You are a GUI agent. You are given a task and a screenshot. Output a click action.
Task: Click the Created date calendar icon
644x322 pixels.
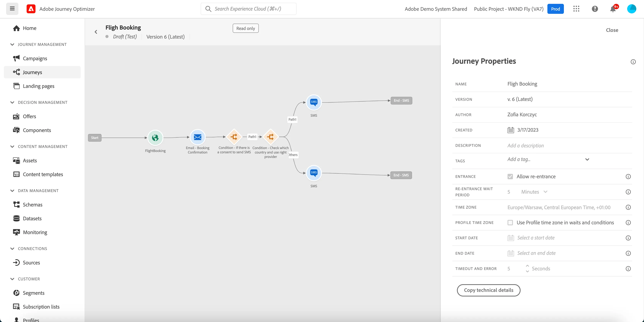click(511, 130)
